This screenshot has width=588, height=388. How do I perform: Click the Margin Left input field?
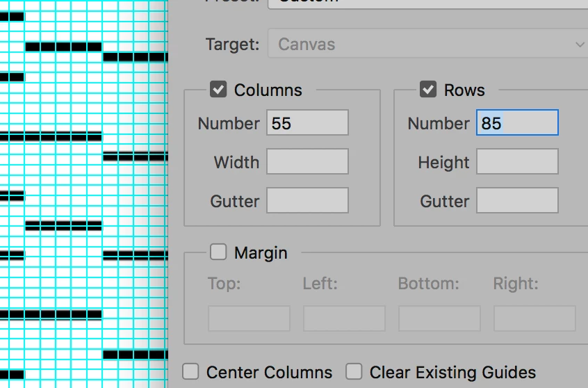pyautogui.click(x=344, y=318)
